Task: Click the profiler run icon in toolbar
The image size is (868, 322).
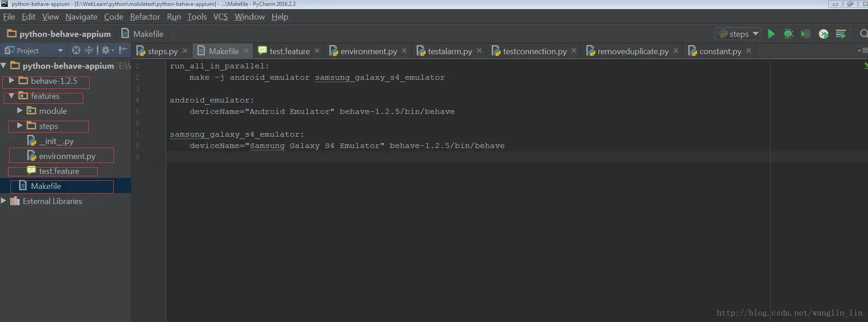Action: [x=823, y=34]
